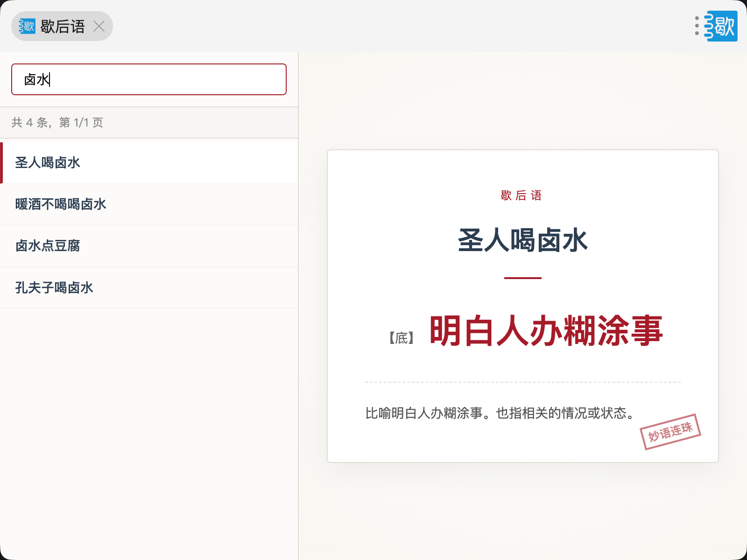Click the red answer text 明白人办糊涂事

coord(546,331)
